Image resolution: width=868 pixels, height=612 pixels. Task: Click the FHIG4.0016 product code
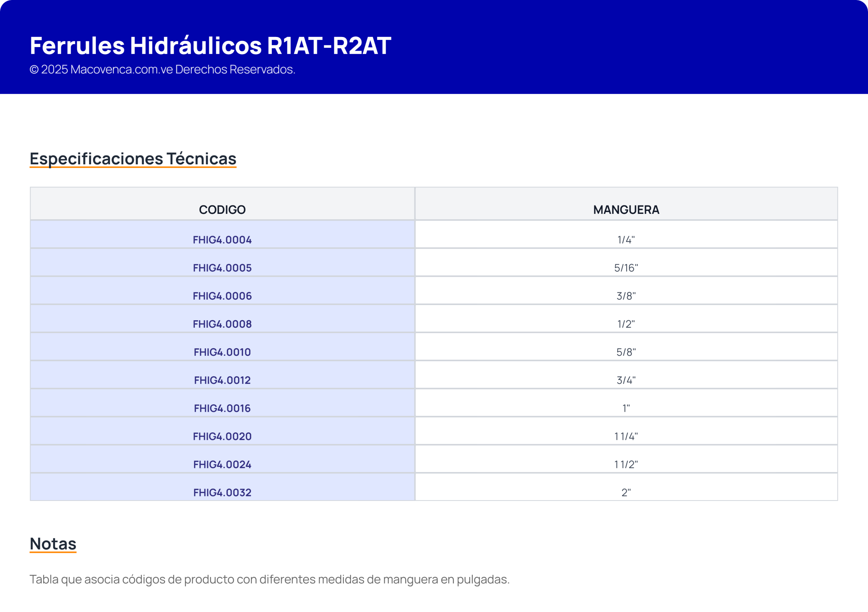pos(222,408)
